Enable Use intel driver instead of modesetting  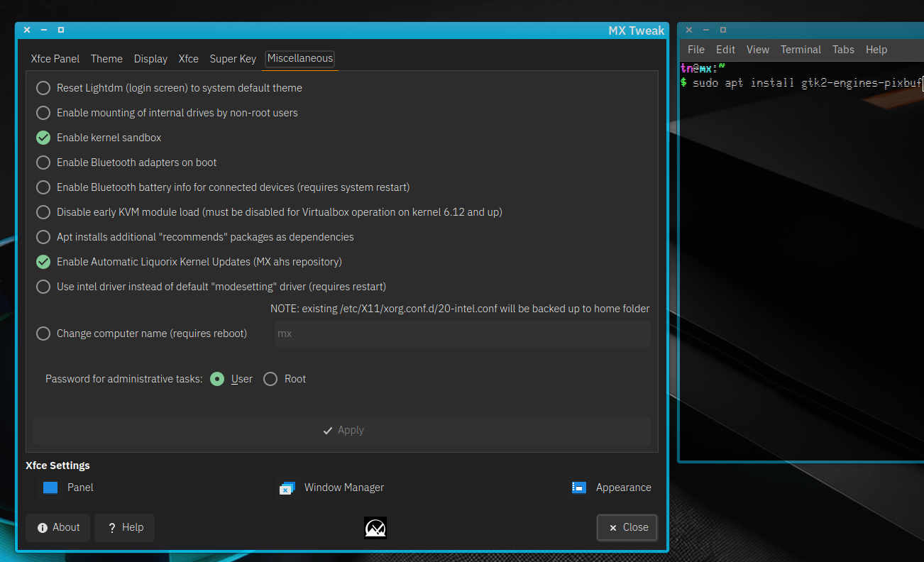pyautogui.click(x=43, y=287)
